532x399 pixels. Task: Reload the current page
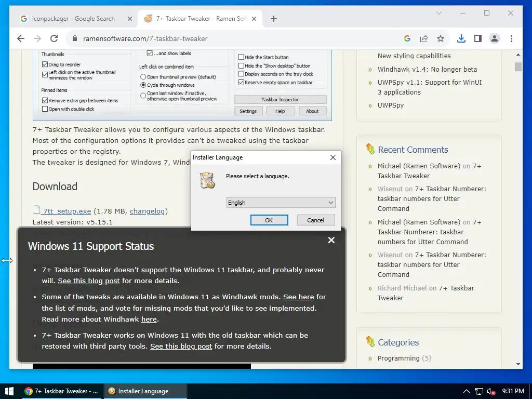pos(54,38)
